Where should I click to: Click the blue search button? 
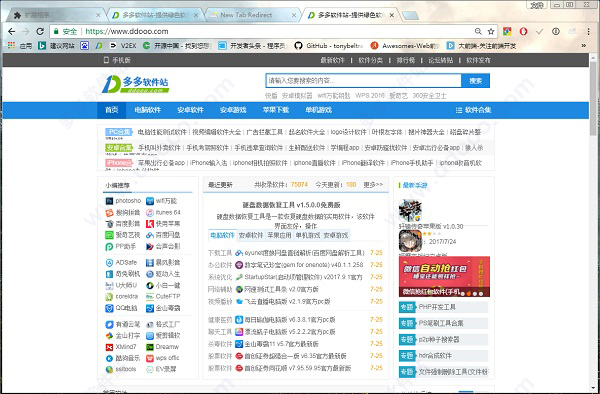pos(476,81)
